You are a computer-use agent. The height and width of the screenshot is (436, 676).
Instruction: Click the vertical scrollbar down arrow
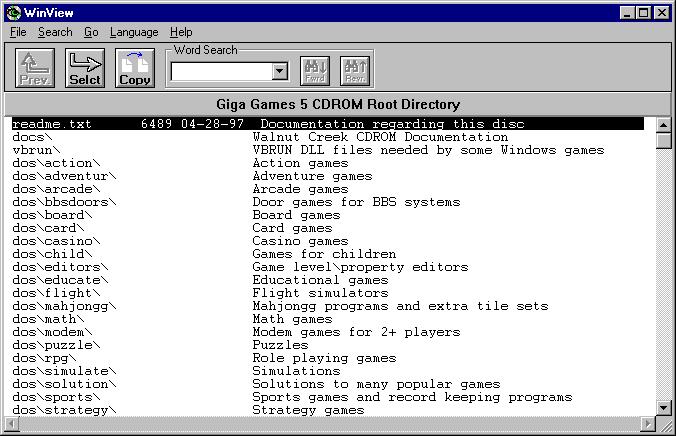pos(662,408)
